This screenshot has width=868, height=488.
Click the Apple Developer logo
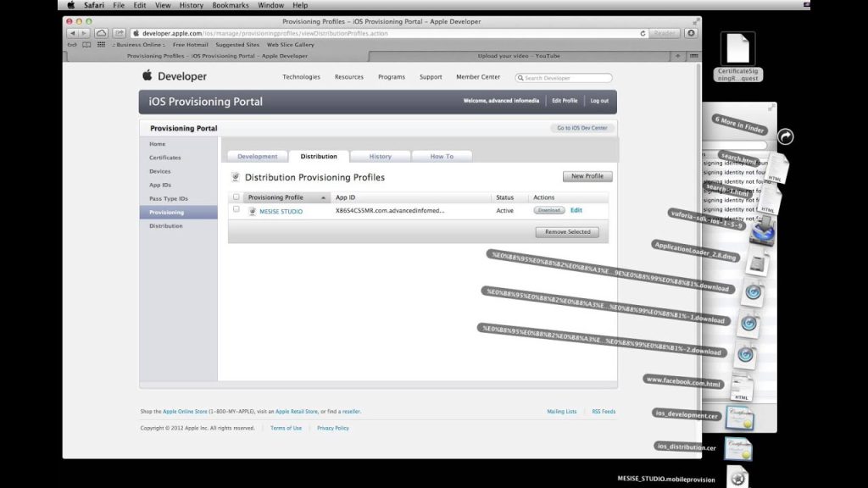click(175, 76)
